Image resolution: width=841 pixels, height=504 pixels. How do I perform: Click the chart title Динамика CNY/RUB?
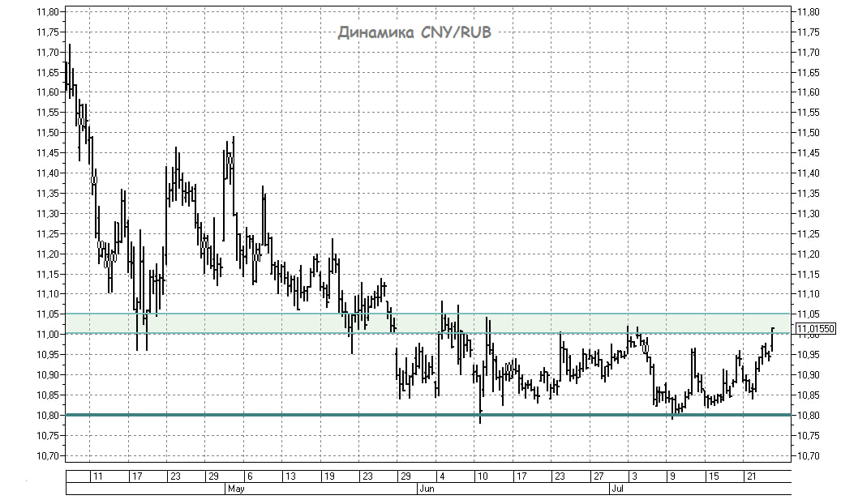pyautogui.click(x=414, y=32)
